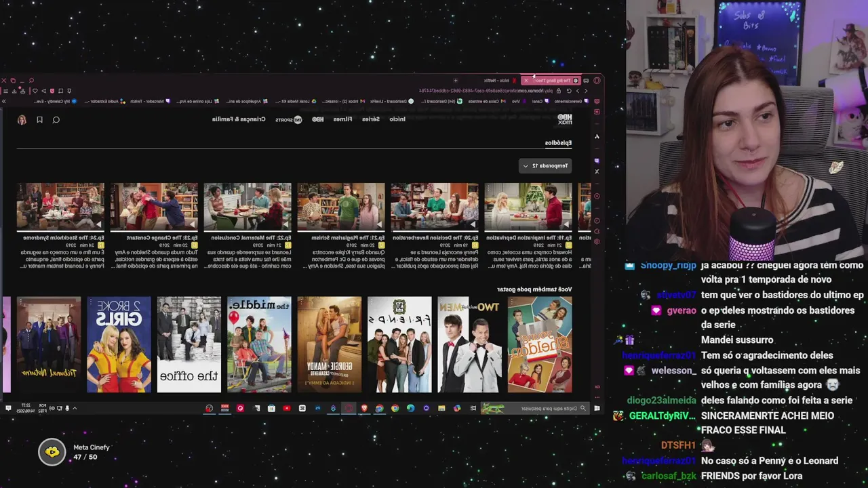The height and width of the screenshot is (488, 868).
Task: Open Filmes in HBO Max navigation
Action: (342, 119)
